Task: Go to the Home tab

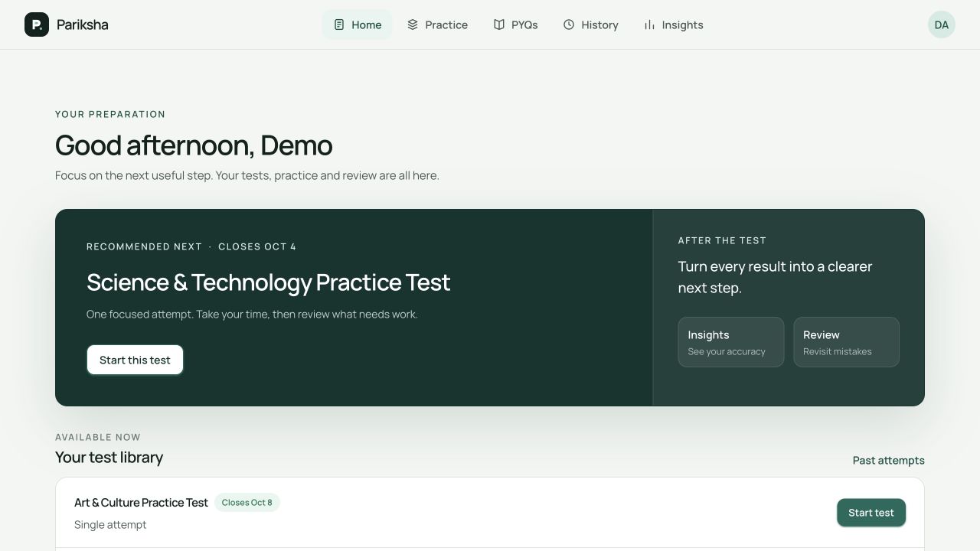Action: pos(357,24)
